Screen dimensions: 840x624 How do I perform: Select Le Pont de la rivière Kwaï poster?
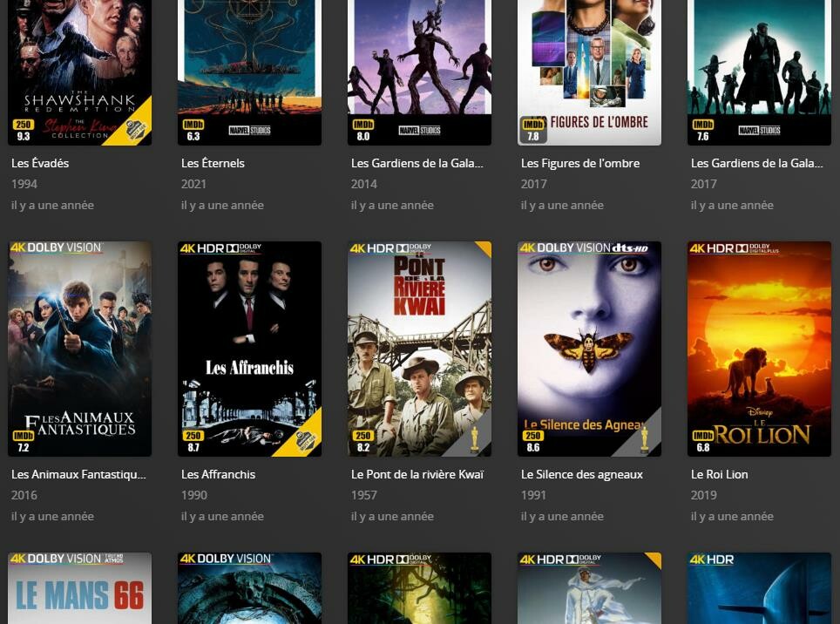419,349
